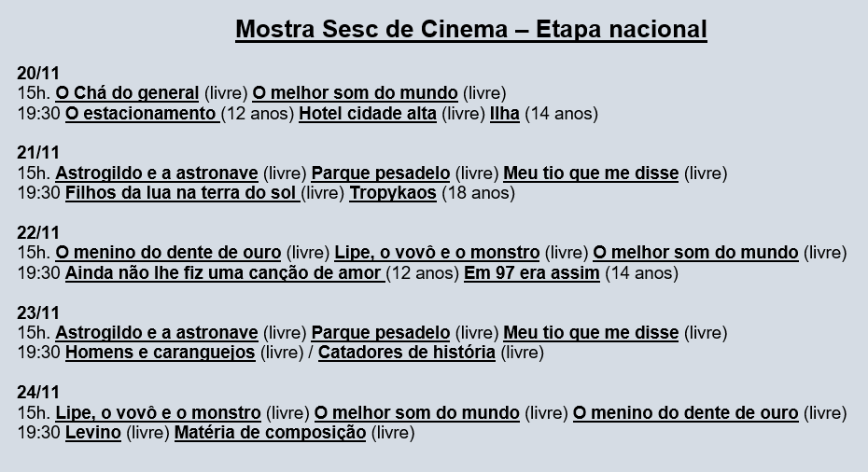Click Em 97 era assim link
This screenshot has height=472, width=868.
coord(531,272)
